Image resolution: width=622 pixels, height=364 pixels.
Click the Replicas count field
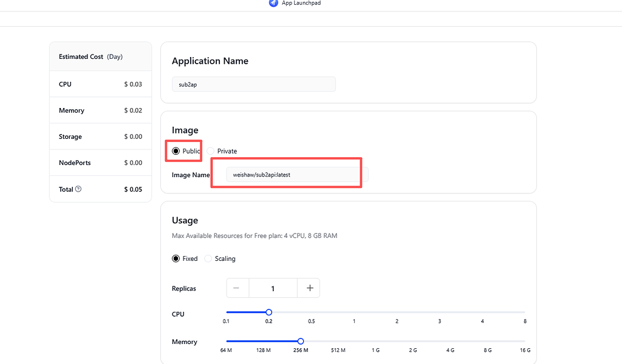click(x=273, y=288)
